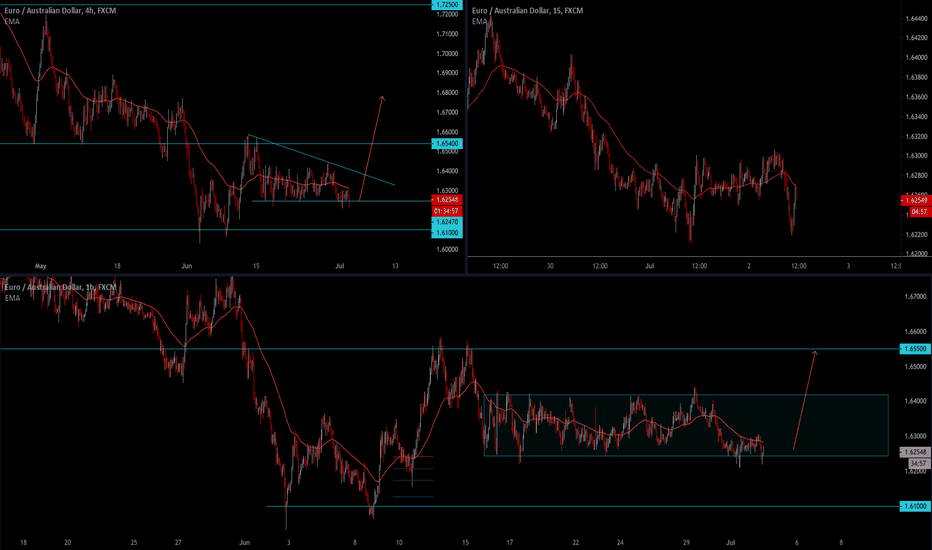
Task: Click the grey 1.62548 price label on 1h chart
Action: (916, 452)
